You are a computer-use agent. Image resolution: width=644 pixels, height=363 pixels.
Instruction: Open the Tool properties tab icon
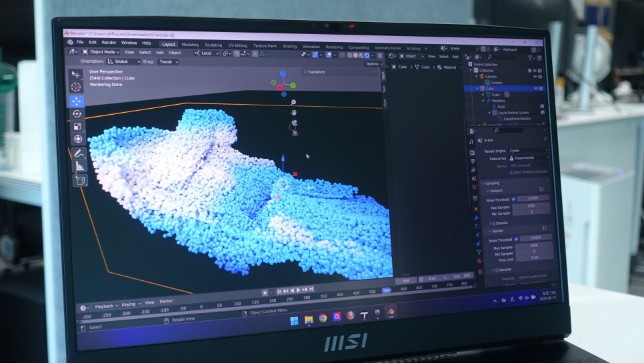point(471,142)
